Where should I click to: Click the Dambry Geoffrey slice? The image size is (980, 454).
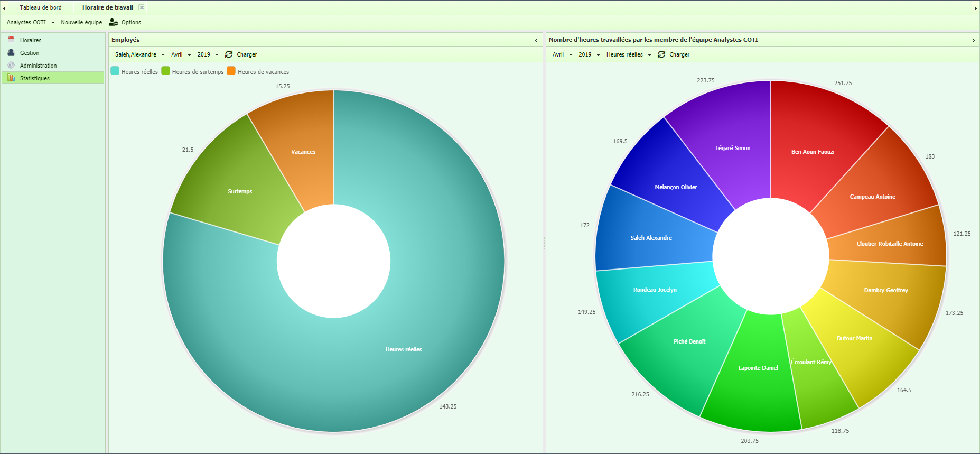pos(886,290)
